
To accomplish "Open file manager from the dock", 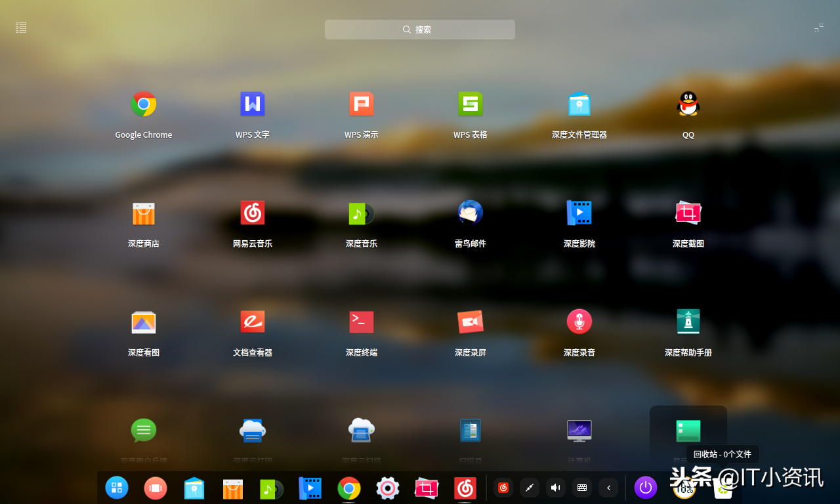I will click(x=194, y=488).
